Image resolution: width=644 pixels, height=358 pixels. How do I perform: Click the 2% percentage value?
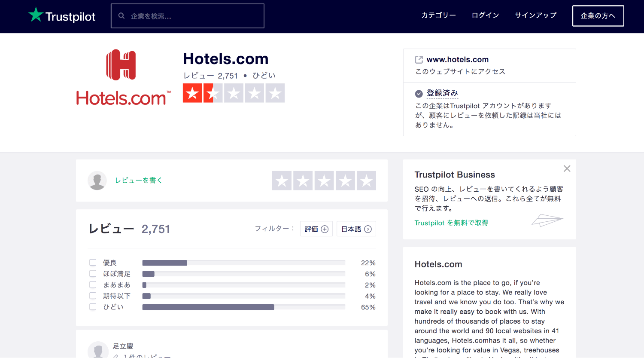[371, 285]
